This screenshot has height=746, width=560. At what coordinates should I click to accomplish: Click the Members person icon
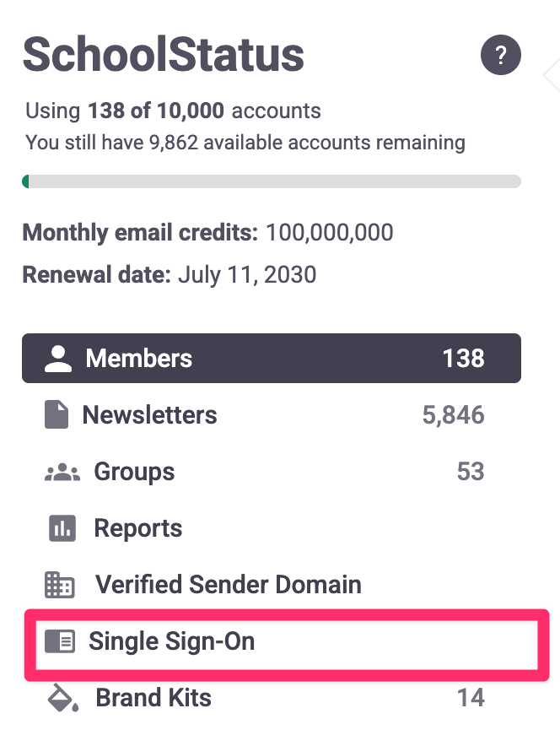coord(58,359)
